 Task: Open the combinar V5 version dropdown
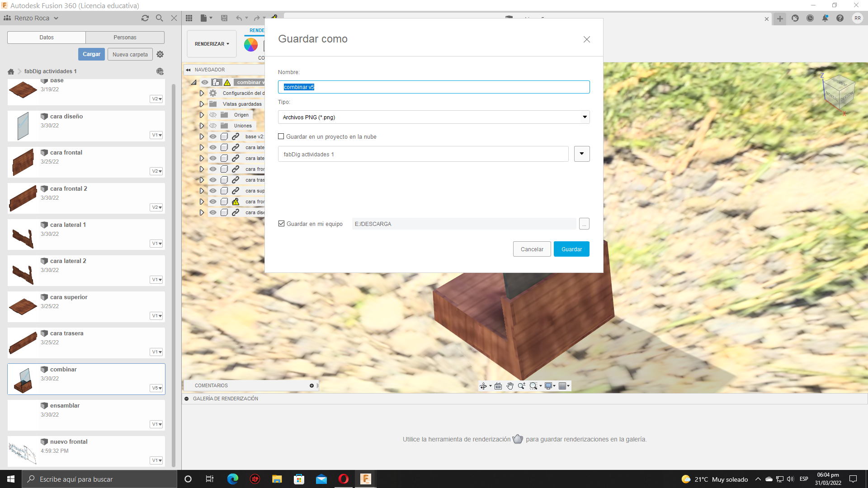[x=156, y=388]
